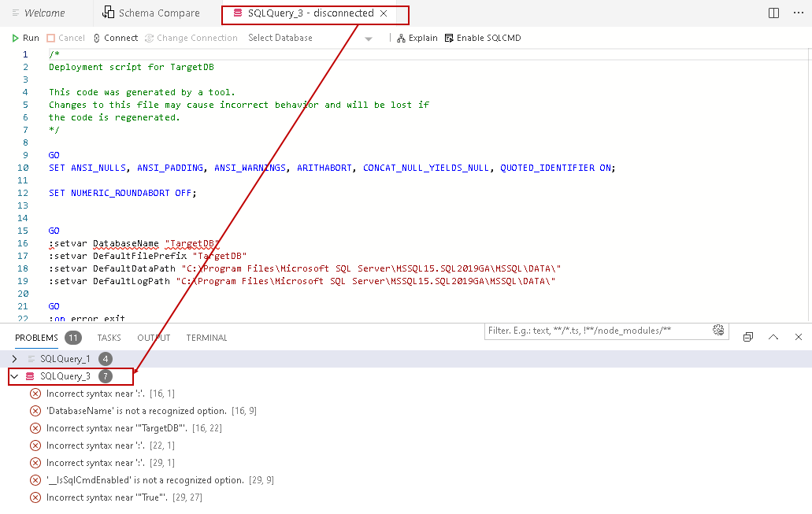Close the SQLQuery_3 tab
Screen dimensions: 812x514
click(384, 13)
